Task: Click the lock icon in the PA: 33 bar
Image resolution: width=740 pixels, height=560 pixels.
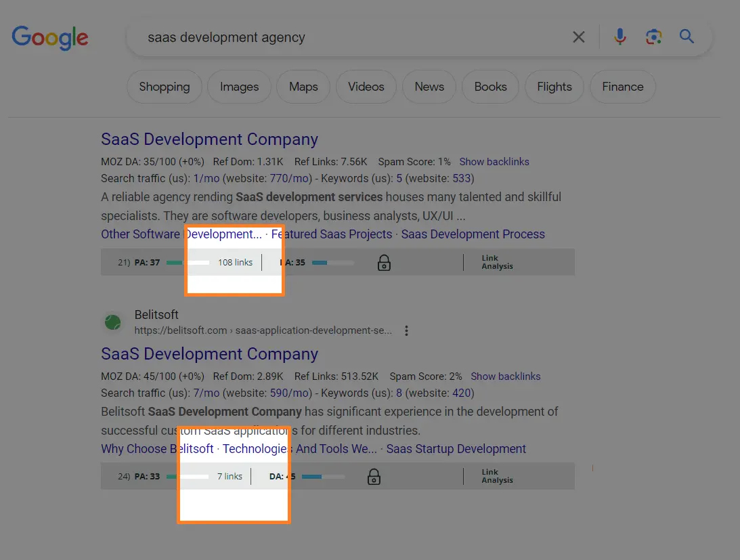Action: [374, 477]
